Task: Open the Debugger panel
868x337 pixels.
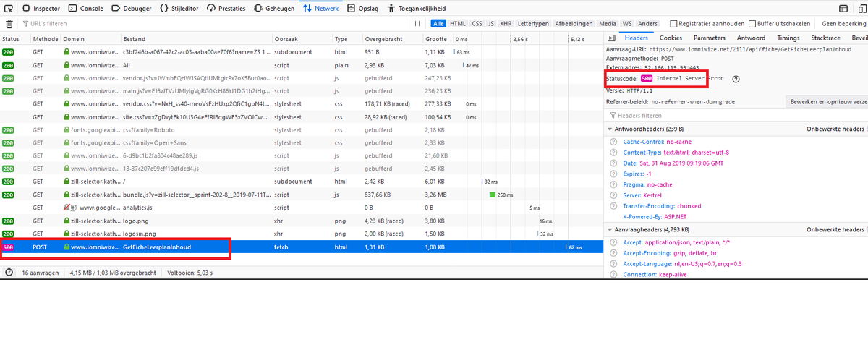Action: point(131,9)
